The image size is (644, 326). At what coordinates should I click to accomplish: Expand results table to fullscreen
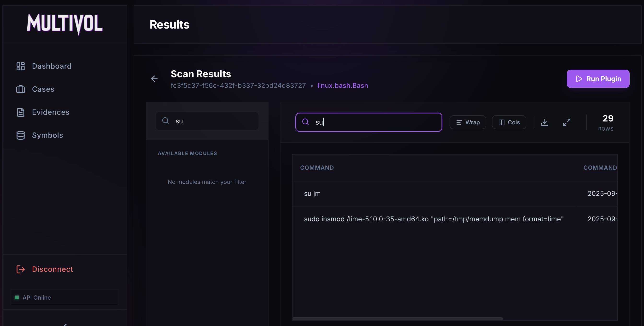[567, 122]
